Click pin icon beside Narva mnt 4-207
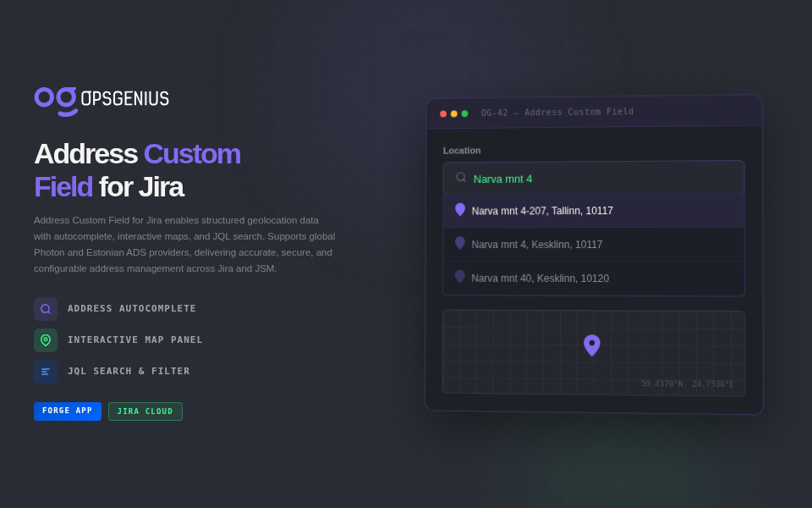This screenshot has height=508, width=812. coord(460,209)
